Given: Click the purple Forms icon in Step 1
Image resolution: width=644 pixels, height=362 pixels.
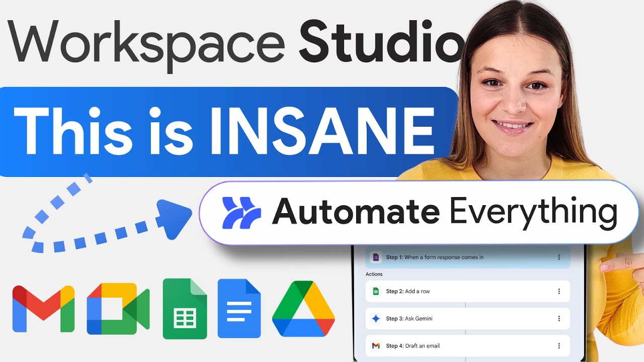Looking at the screenshot, I should pos(375,257).
